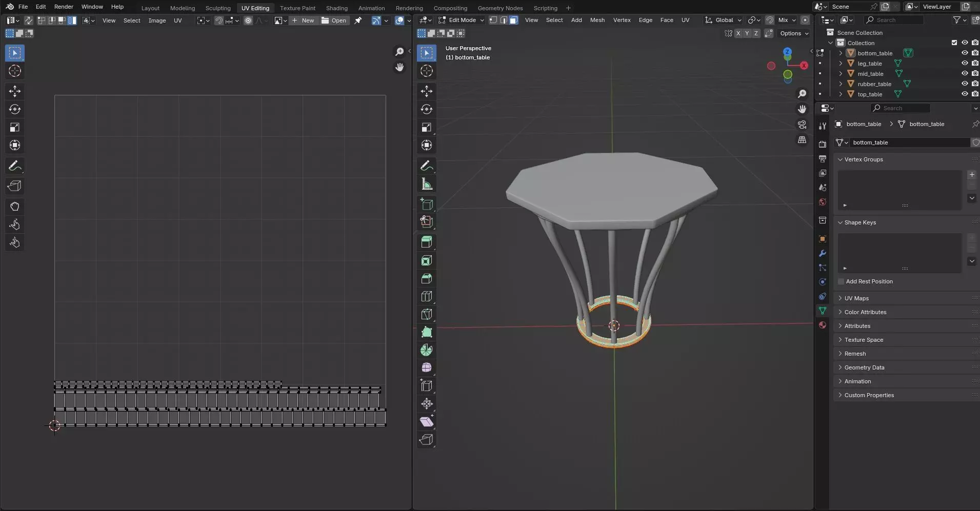Select the Rip Region tool

[427, 440]
